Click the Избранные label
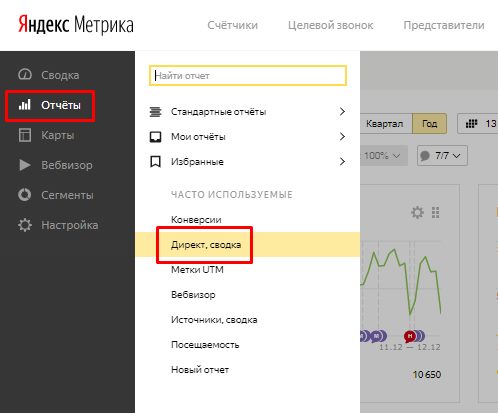This screenshot has width=498, height=413. (197, 162)
